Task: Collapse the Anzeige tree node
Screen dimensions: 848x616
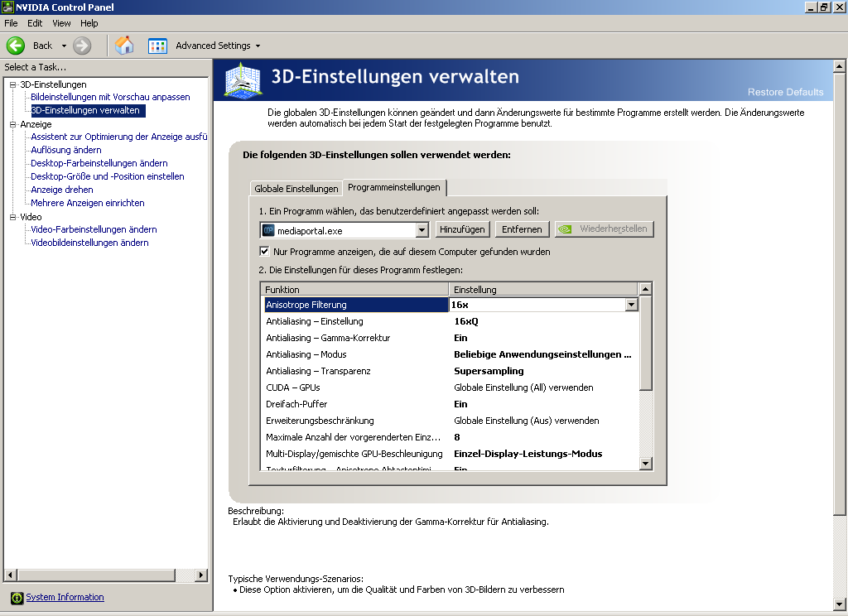Action: [12, 124]
